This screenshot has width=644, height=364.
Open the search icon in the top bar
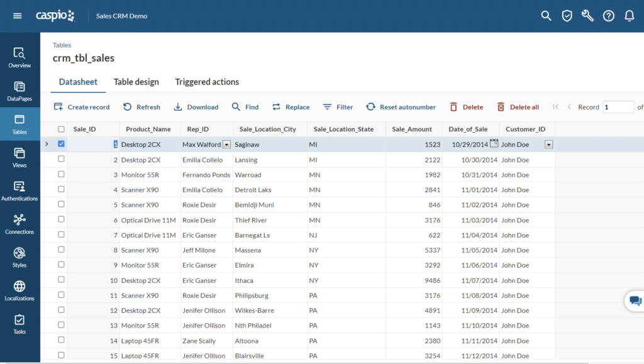point(546,16)
